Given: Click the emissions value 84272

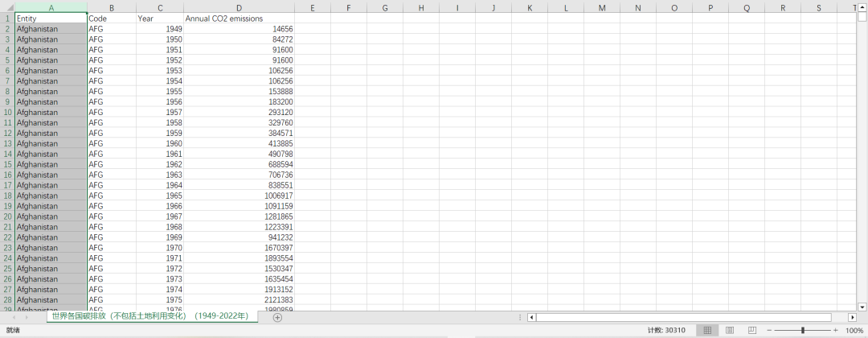Looking at the screenshot, I should pyautogui.click(x=240, y=39).
